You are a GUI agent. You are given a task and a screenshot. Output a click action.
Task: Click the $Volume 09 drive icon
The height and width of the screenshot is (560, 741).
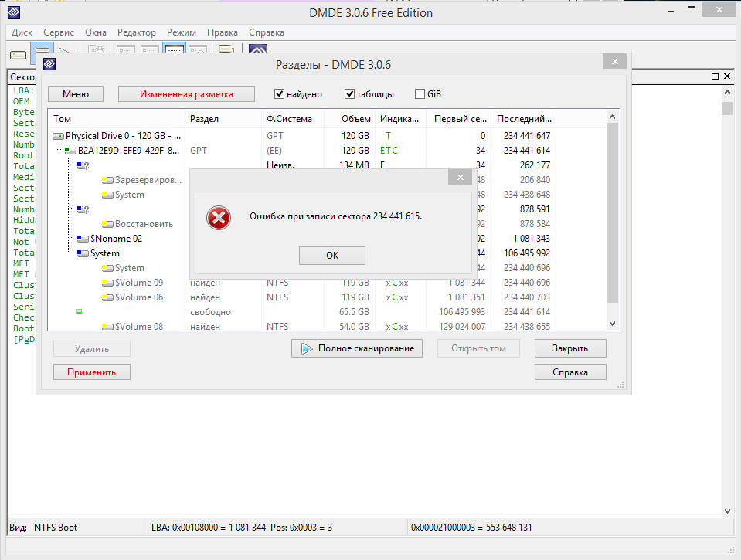click(x=107, y=283)
